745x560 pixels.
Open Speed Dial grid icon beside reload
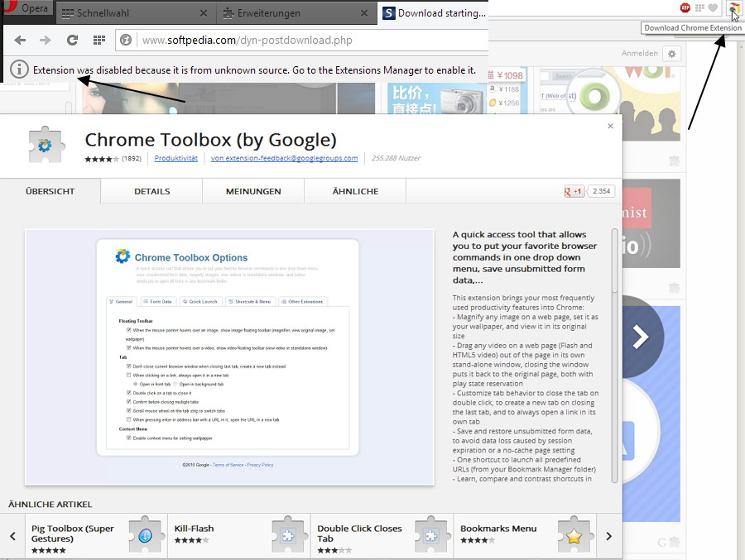pyautogui.click(x=99, y=41)
